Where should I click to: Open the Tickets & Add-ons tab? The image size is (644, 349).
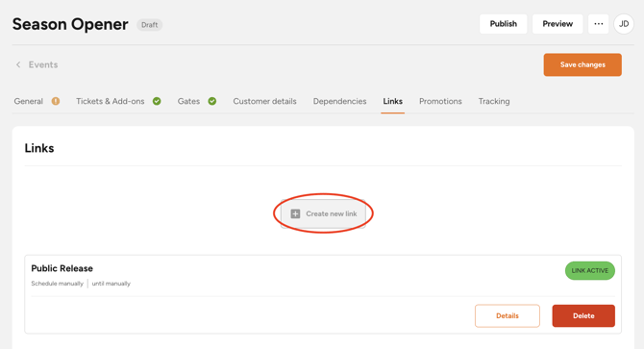tap(111, 101)
